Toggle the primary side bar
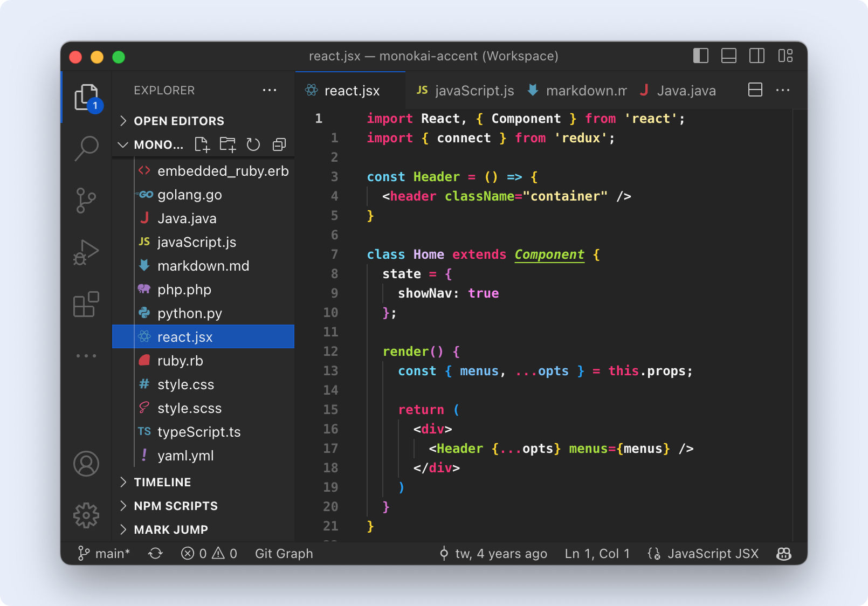 [701, 56]
